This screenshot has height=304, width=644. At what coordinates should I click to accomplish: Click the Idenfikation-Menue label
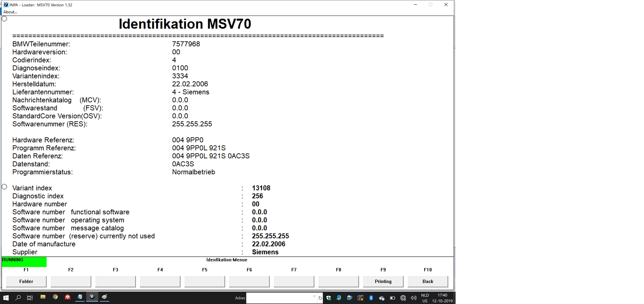[x=227, y=260]
